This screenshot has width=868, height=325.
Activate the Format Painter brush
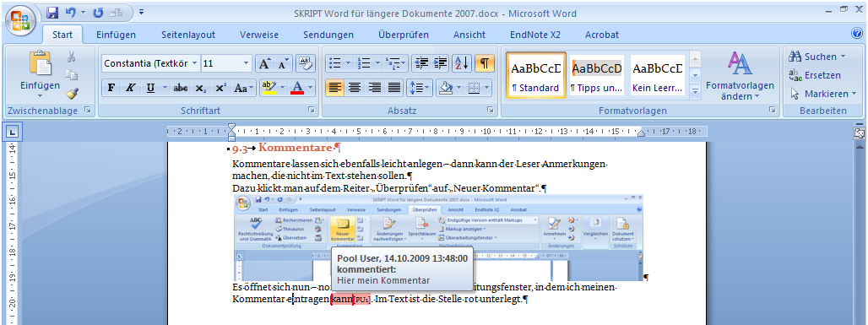pos(71,94)
